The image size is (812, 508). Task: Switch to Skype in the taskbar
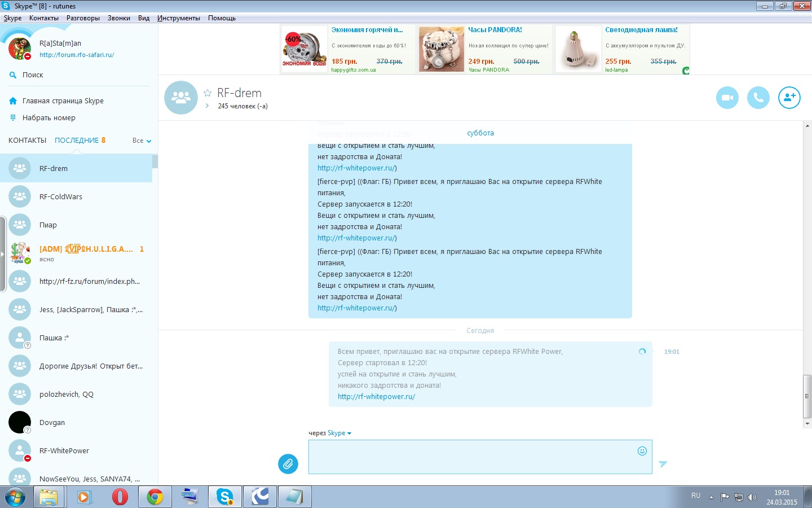224,497
